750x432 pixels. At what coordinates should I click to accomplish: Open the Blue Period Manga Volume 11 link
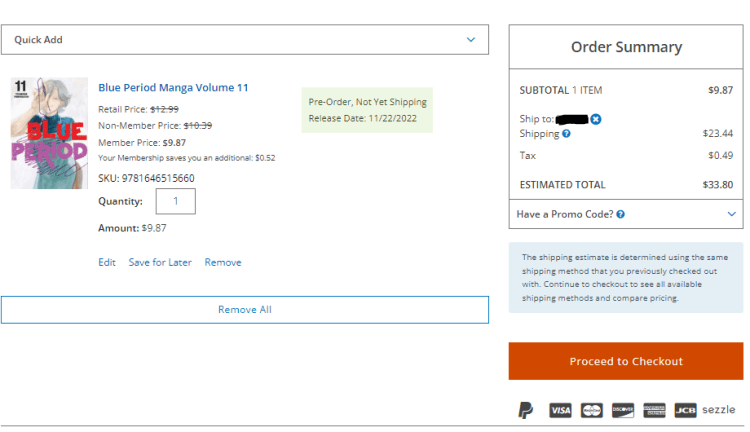pyautogui.click(x=173, y=88)
